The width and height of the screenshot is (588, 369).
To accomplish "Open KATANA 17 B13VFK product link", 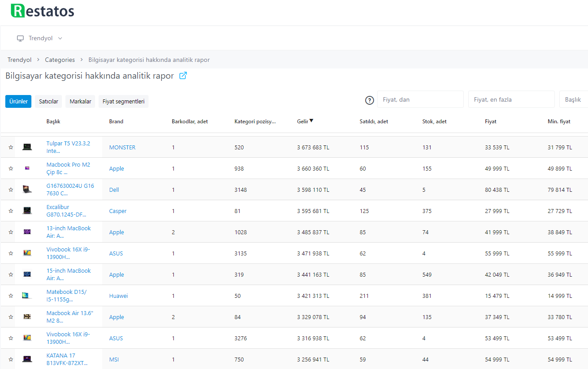I will [x=67, y=359].
